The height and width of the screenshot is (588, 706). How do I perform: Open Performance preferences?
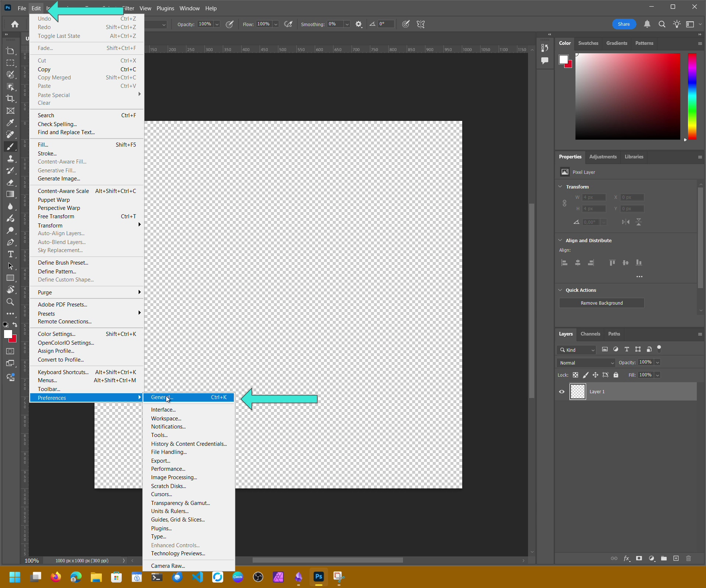pos(189,469)
